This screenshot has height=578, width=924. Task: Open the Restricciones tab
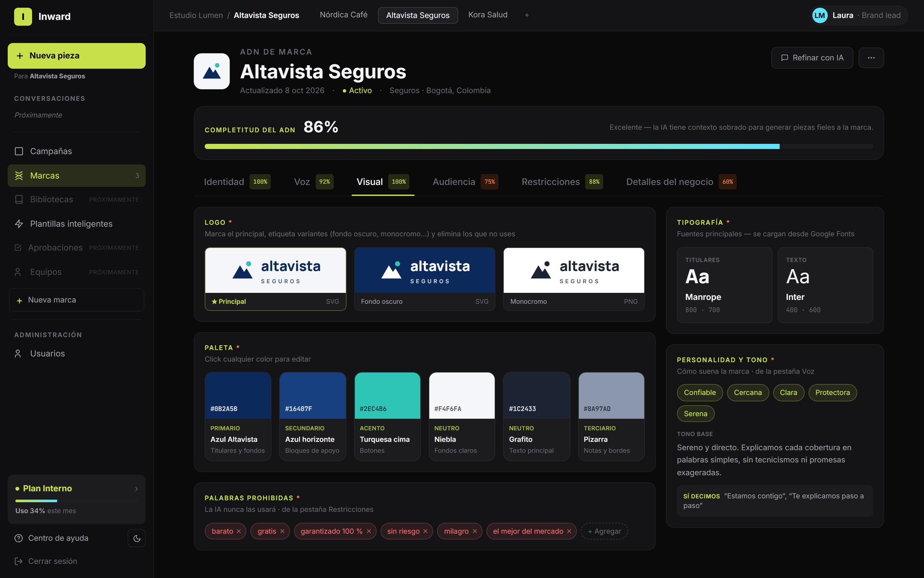point(562,182)
